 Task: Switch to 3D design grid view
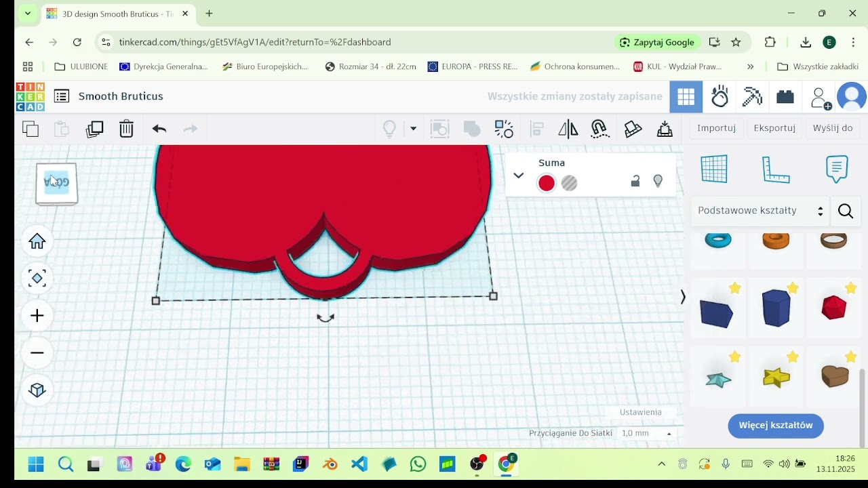pos(686,97)
